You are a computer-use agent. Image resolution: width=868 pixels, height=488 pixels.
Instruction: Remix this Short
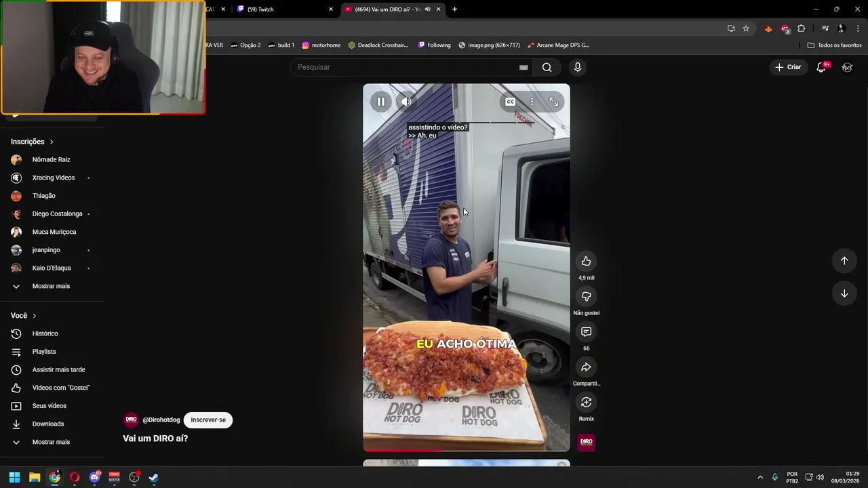click(586, 403)
